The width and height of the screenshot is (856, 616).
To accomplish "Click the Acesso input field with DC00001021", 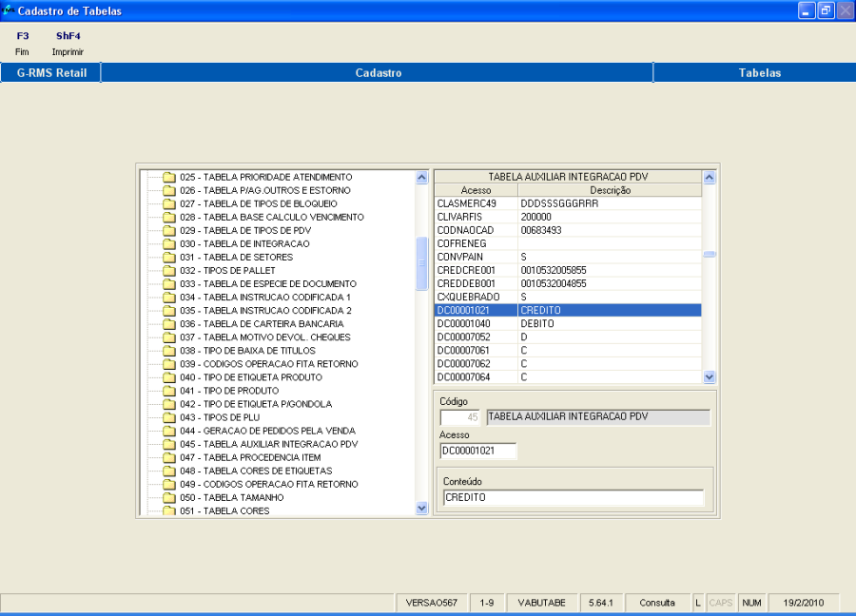I will coord(477,452).
